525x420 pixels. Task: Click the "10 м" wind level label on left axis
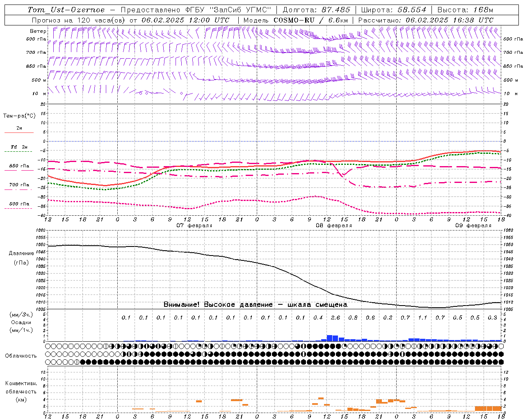click(x=39, y=94)
